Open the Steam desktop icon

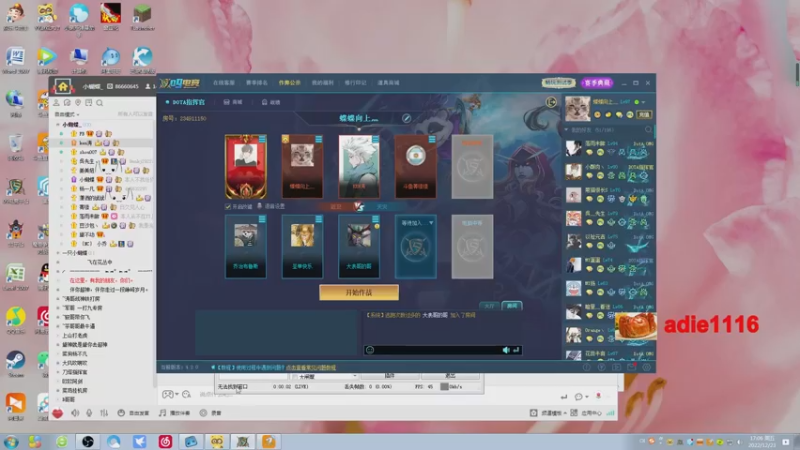(15, 363)
